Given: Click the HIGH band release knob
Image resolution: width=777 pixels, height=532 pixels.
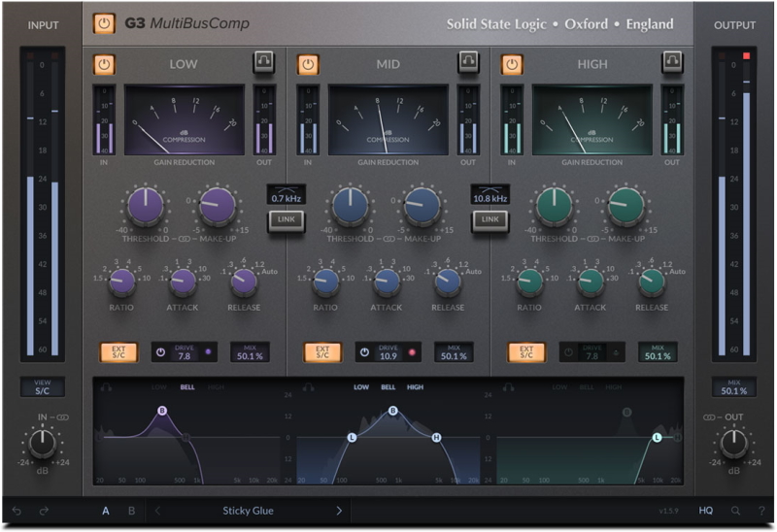Looking at the screenshot, I should [652, 282].
